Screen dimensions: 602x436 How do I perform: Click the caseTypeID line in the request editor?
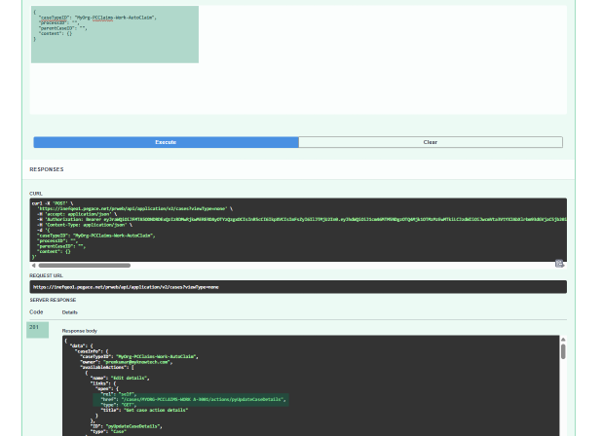click(x=98, y=17)
